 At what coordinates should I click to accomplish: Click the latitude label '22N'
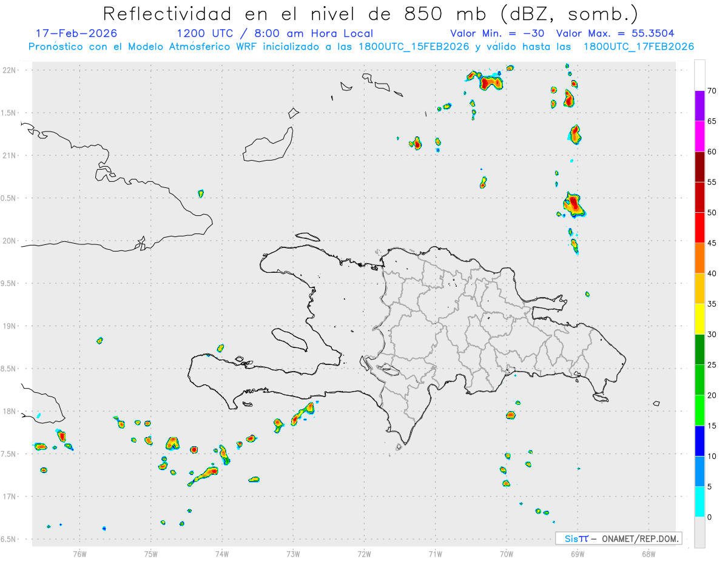click(10, 70)
